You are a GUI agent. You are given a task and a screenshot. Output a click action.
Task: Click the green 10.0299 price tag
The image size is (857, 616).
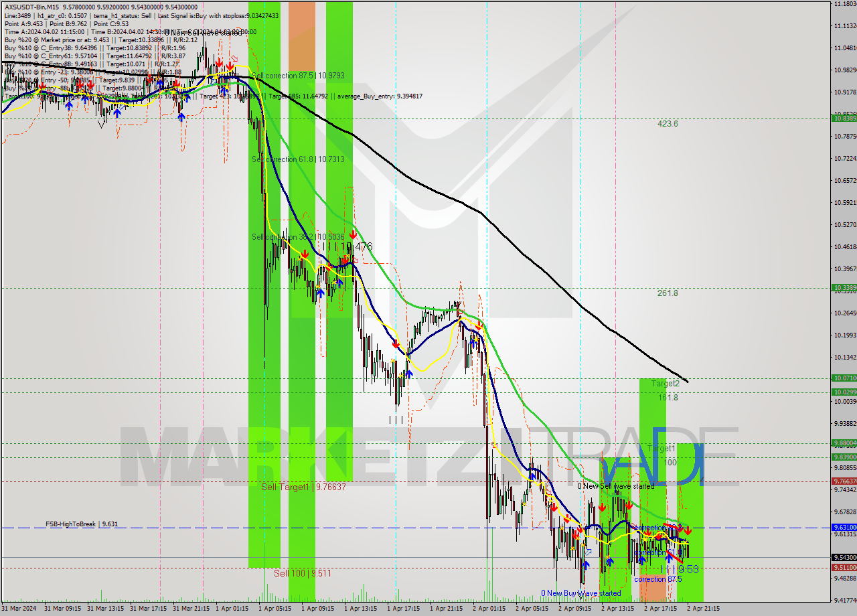(844, 392)
